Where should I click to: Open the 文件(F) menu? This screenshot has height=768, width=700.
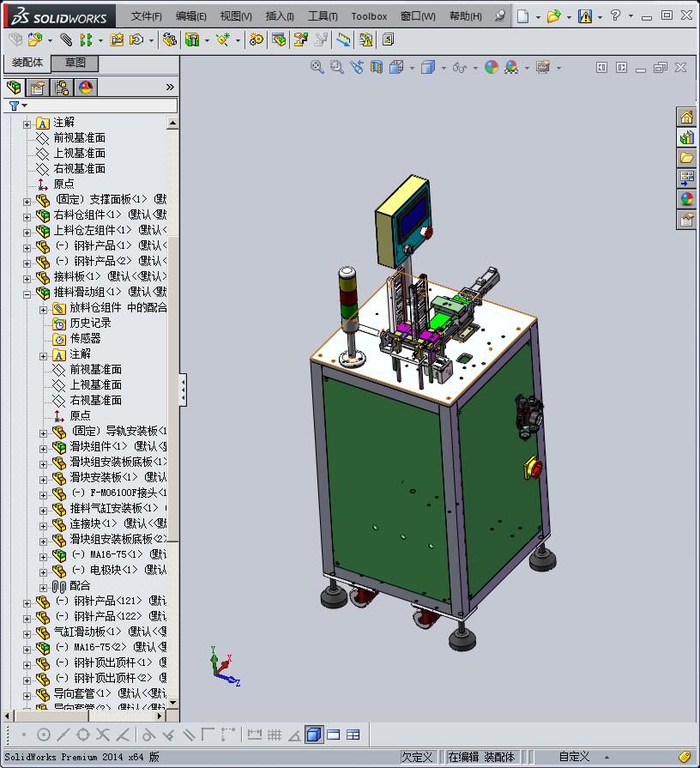point(147,16)
